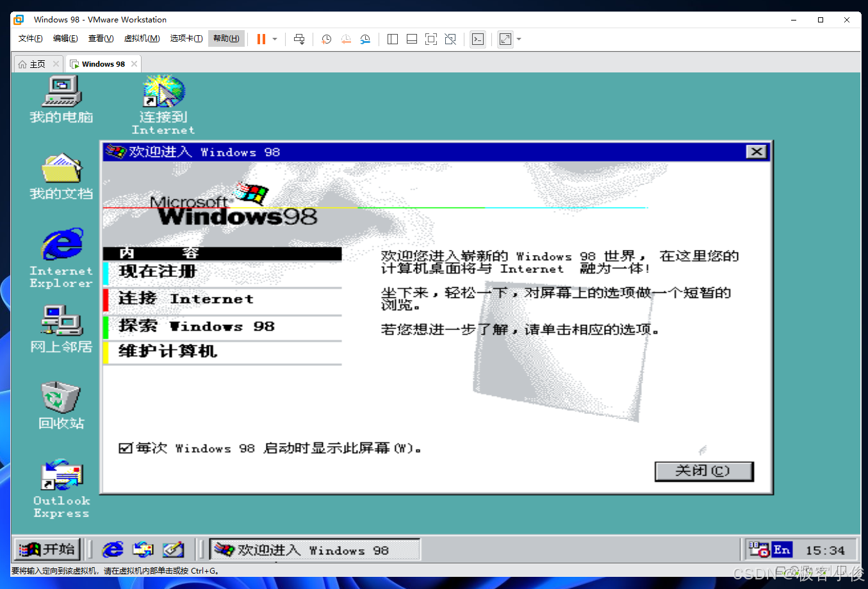Select the 连接到 Internet desktop shortcut

163,104
